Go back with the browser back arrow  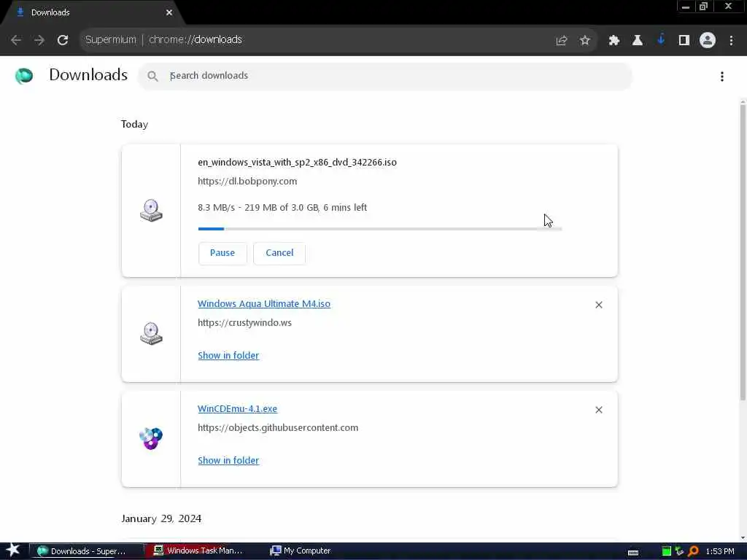pos(16,40)
